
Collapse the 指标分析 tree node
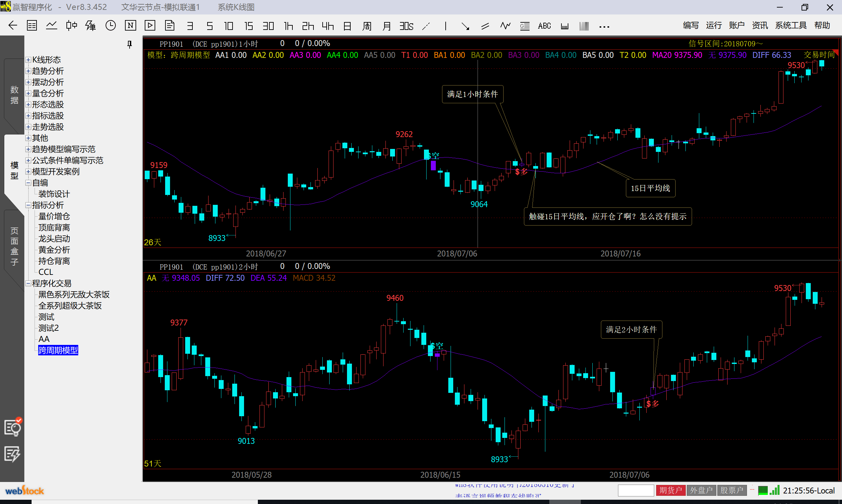(x=29, y=205)
